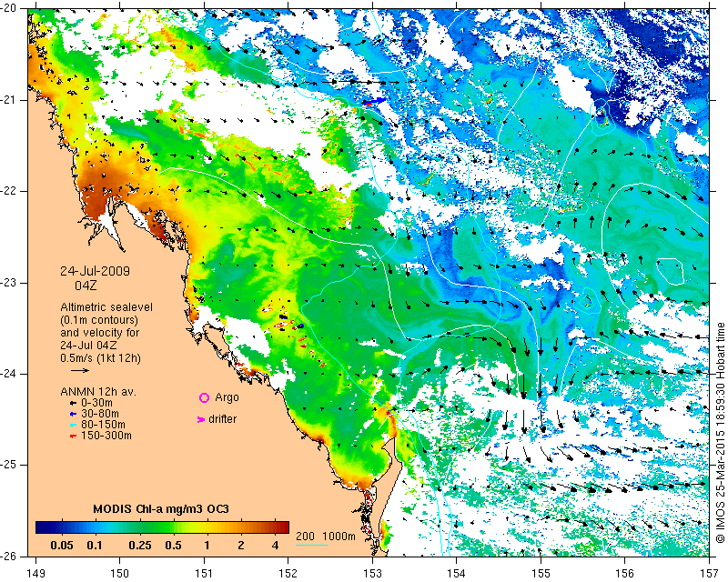Click the latitude axis label "-20"
Screen dimensions: 728x582
[x=9, y=9]
